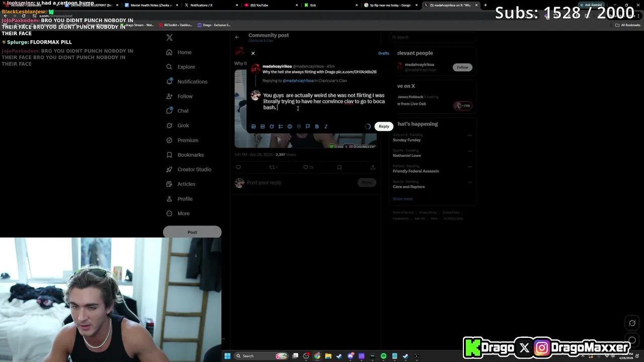Viewport: 644px width, 362px height.
Task: Open Windows Start menu
Action: click(227, 356)
